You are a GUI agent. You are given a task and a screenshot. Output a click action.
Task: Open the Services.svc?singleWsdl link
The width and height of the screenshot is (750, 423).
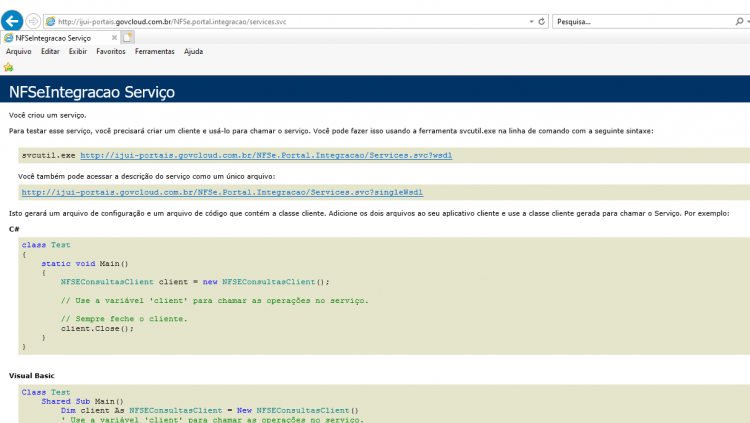tap(222, 192)
